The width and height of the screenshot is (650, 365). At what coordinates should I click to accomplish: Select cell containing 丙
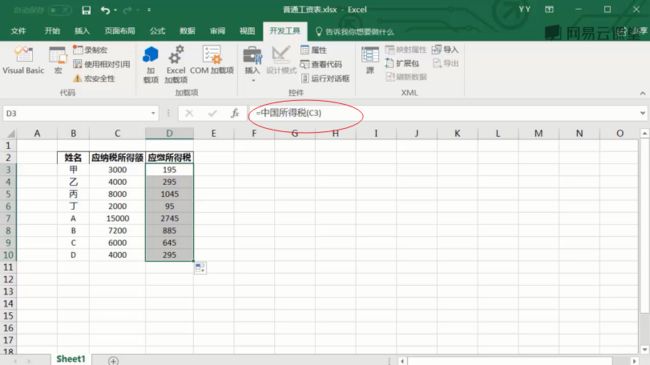click(x=73, y=194)
